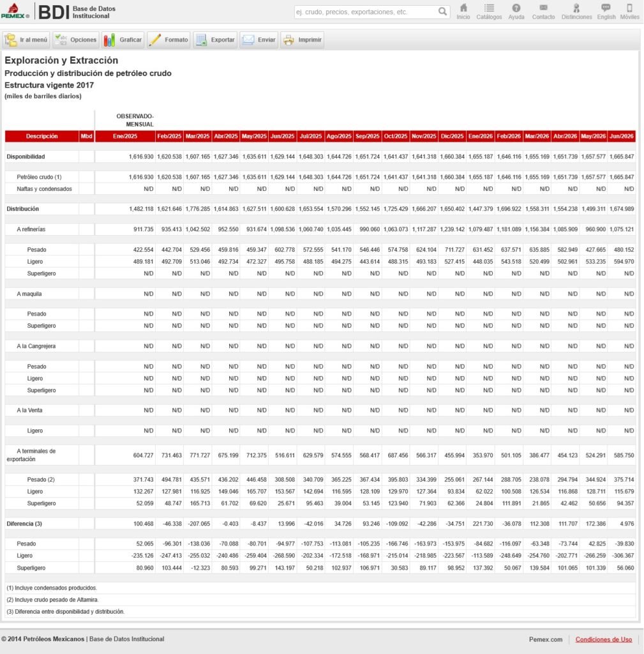Click Exportar spreadsheet button
The height and width of the screenshot is (654, 644).
[216, 40]
